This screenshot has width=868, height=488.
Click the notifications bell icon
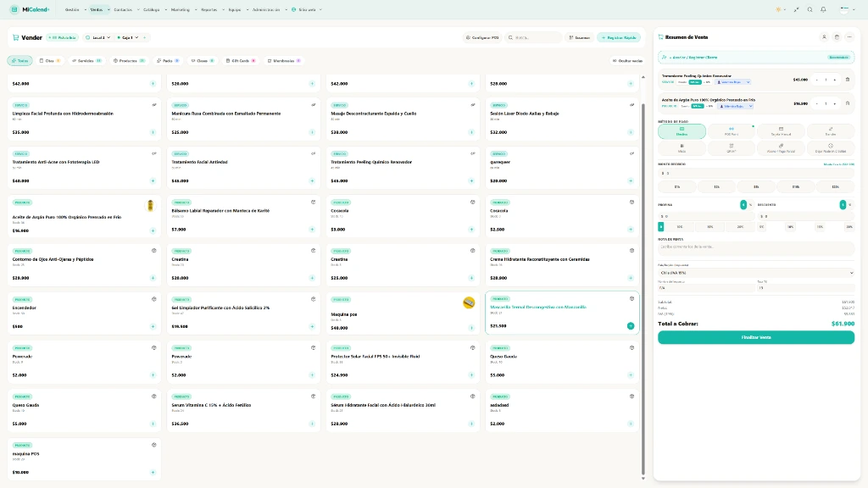pyautogui.click(x=823, y=9)
